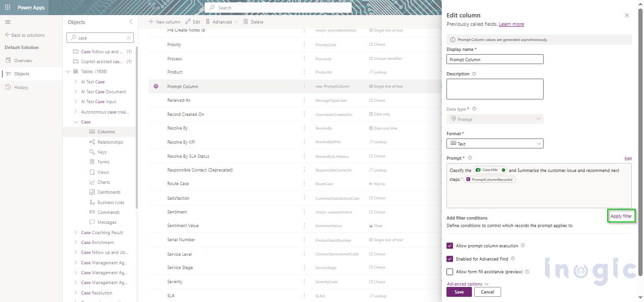
Task: Uncheck Allow prompt column execution
Action: pos(450,245)
